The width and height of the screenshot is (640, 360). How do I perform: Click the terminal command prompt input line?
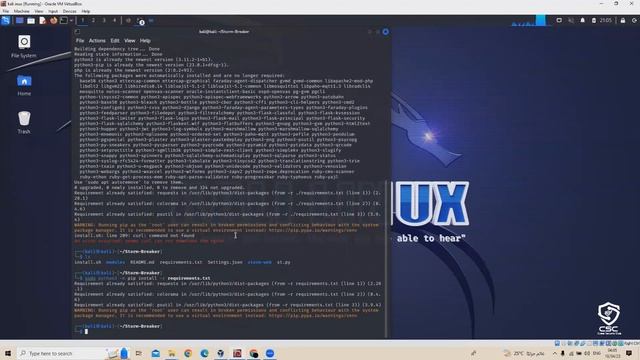click(x=229, y=331)
